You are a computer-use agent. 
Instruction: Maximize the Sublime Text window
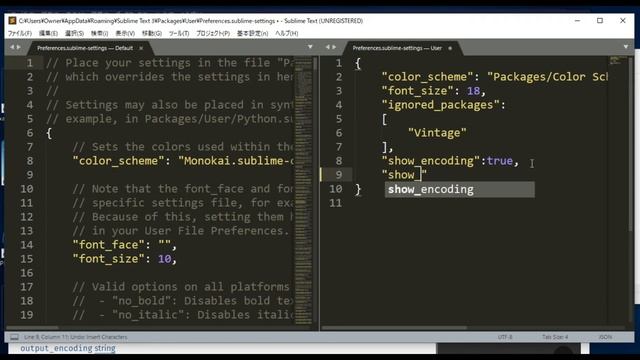[600, 20]
